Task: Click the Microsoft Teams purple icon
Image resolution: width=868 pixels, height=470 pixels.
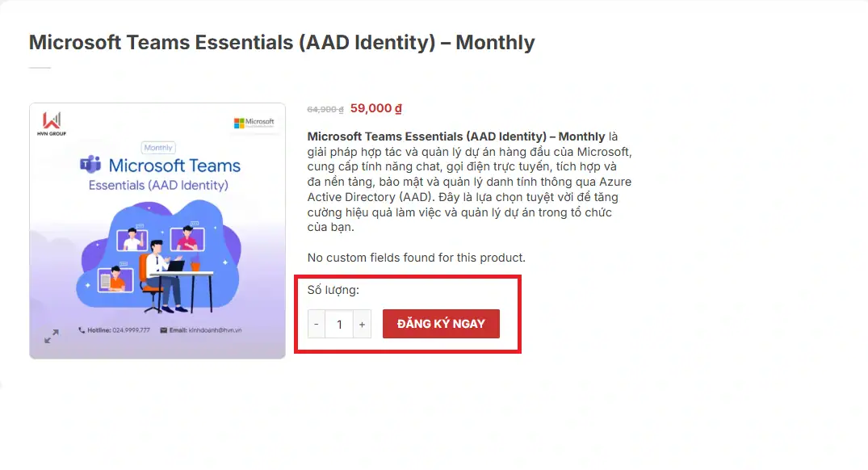Action: 90,166
